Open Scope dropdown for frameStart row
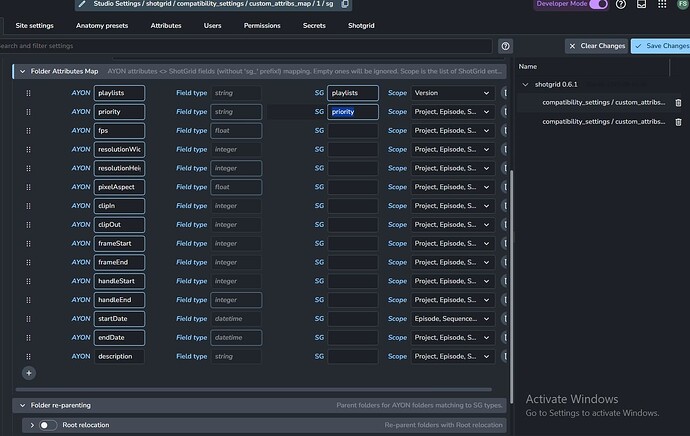This screenshot has height=436, width=690. 452,244
